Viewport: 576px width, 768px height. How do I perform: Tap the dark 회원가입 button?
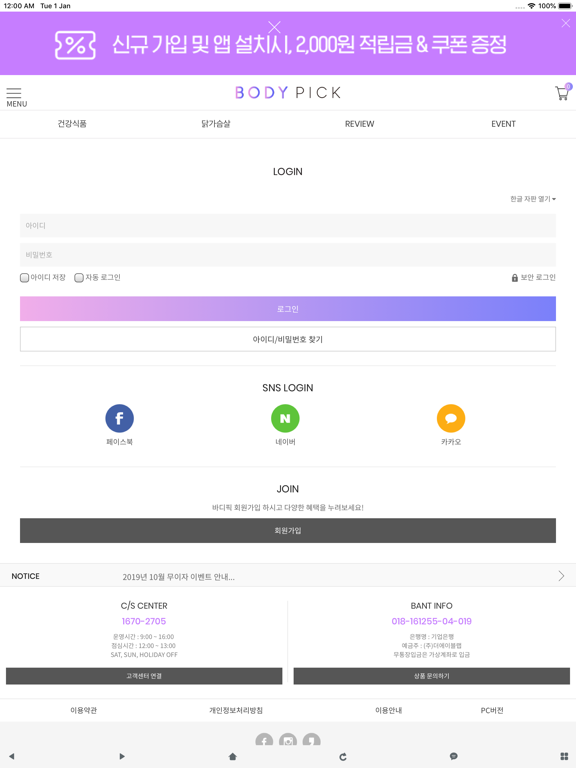point(288,530)
